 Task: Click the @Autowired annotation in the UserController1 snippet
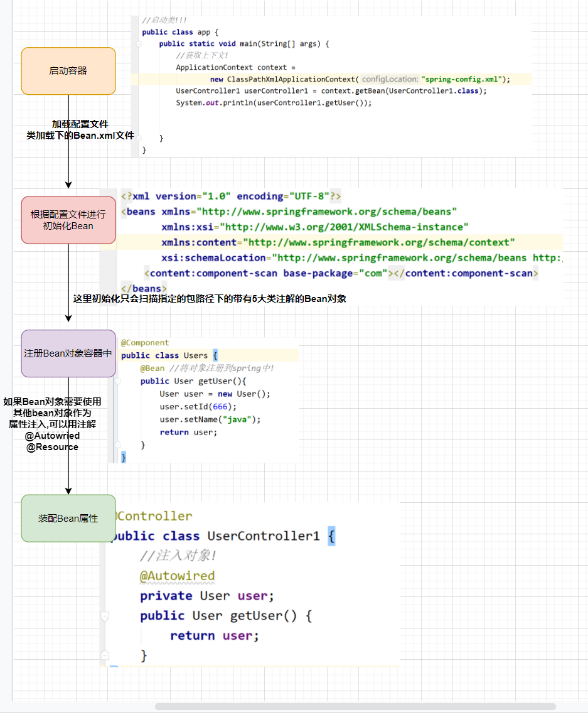tap(177, 576)
